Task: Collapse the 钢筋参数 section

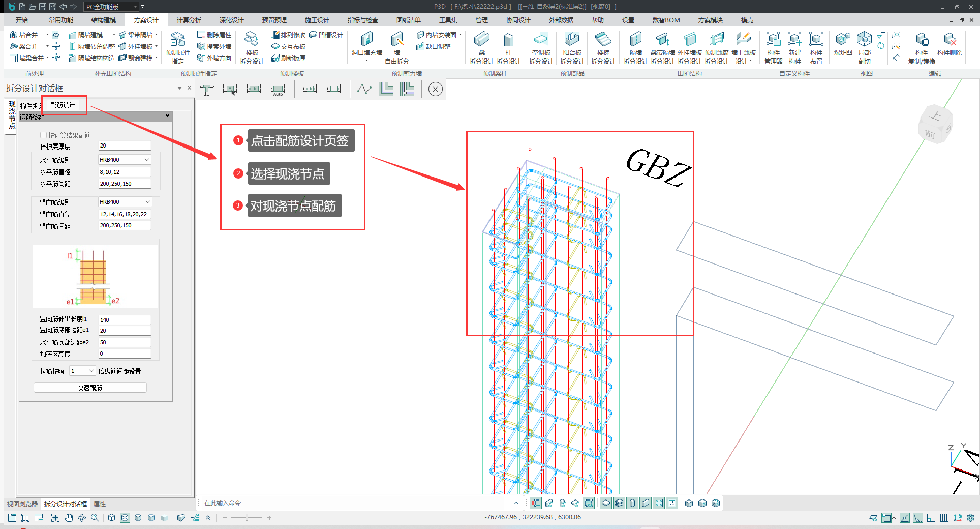Action: click(167, 116)
